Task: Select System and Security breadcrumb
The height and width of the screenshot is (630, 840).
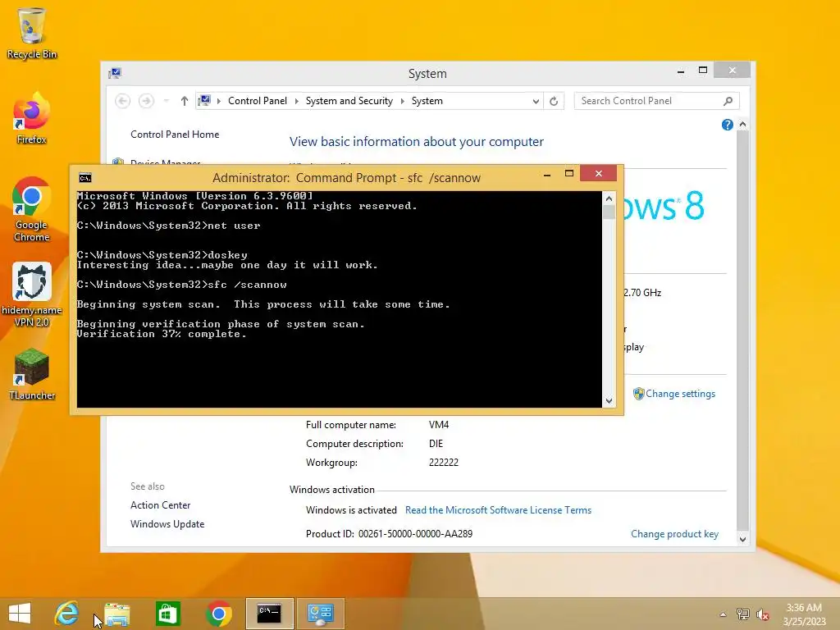Action: pyautogui.click(x=349, y=101)
